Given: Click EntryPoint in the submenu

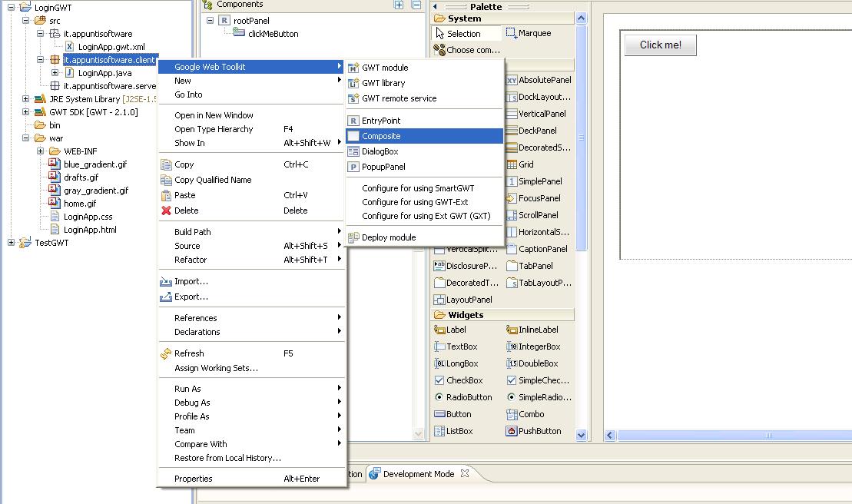Looking at the screenshot, I should point(424,121).
